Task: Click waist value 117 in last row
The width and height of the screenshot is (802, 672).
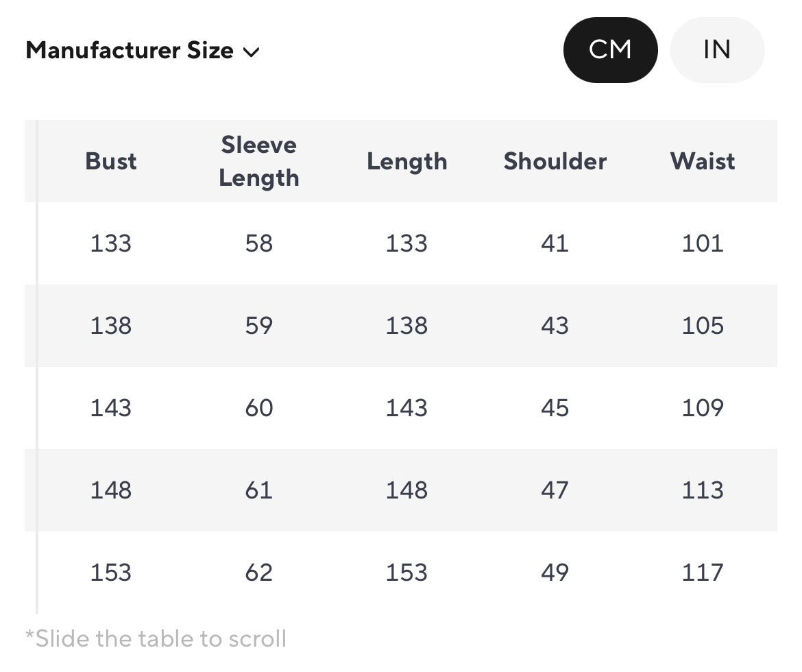Action: click(x=703, y=573)
